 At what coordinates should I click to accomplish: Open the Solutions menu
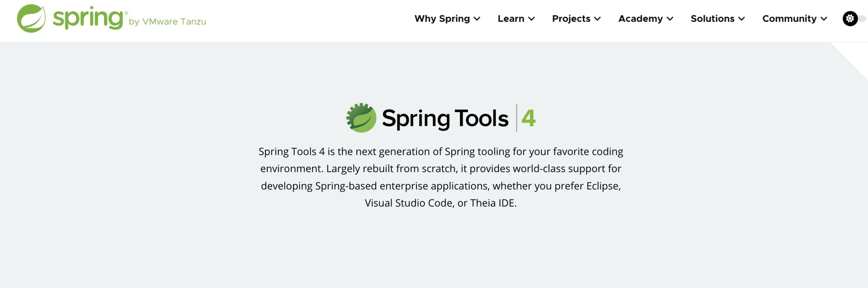click(x=712, y=19)
